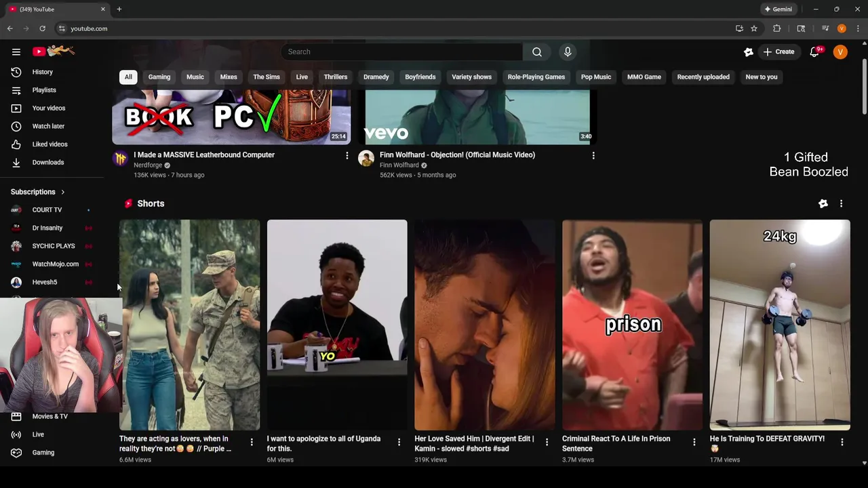Open a new Chrome tab
This screenshot has height=488, width=868.
(119, 9)
